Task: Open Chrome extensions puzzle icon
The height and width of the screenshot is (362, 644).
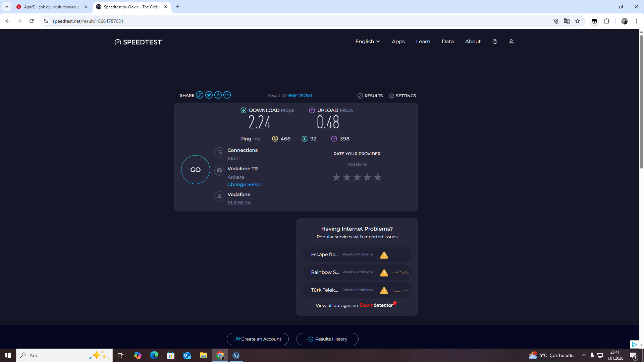Action: (606, 21)
